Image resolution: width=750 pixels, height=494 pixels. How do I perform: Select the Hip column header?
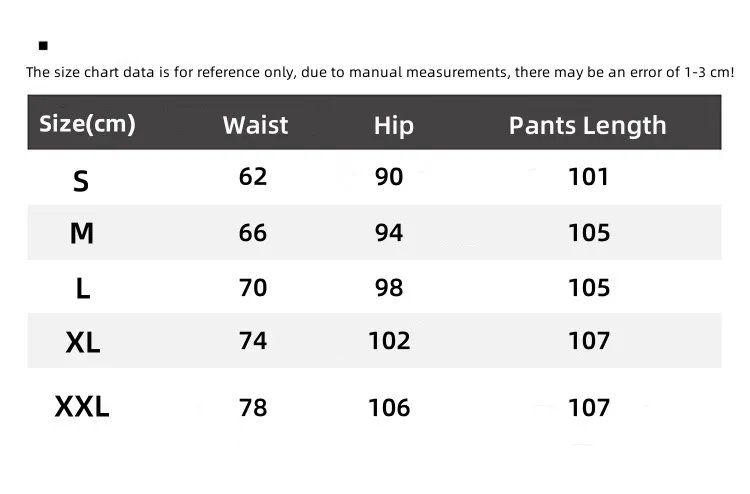tap(393, 125)
